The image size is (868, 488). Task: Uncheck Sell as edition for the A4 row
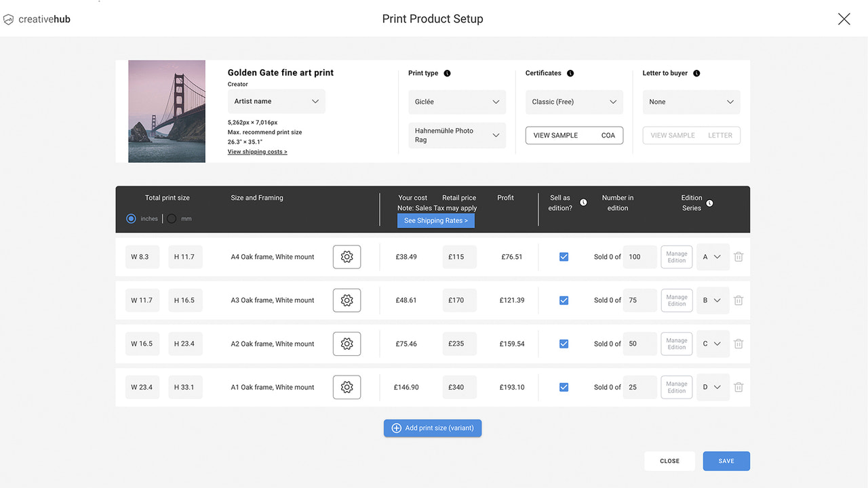coord(564,257)
